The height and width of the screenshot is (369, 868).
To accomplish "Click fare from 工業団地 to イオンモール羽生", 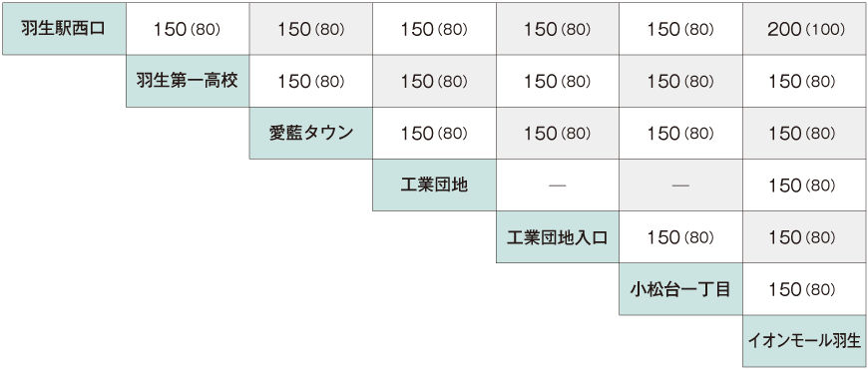I will [x=804, y=185].
